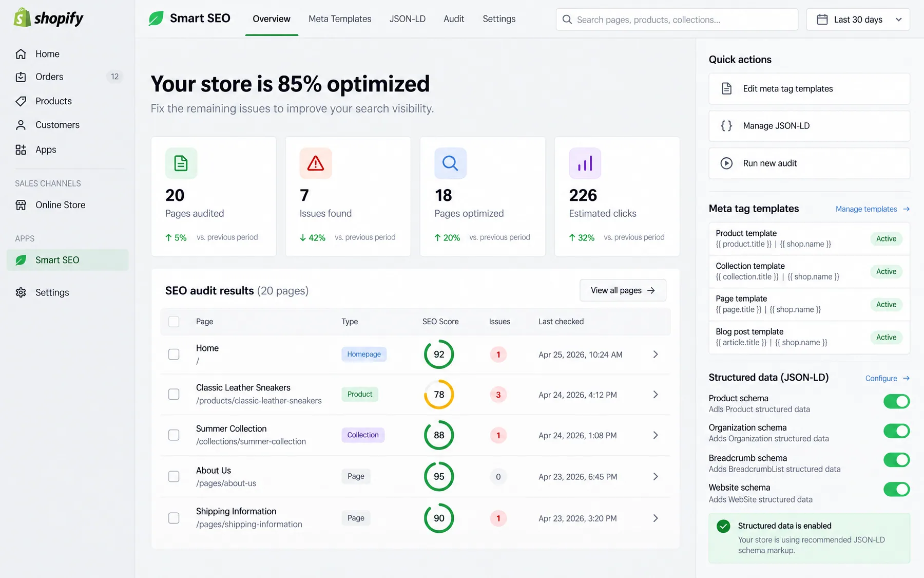Click the Orders count badge 12
The width and height of the screenshot is (924, 578).
tap(114, 77)
